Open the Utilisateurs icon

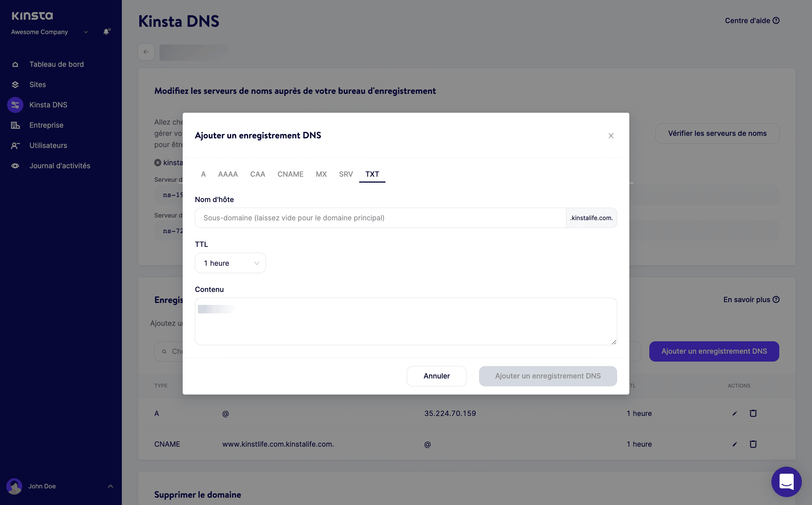(16, 145)
